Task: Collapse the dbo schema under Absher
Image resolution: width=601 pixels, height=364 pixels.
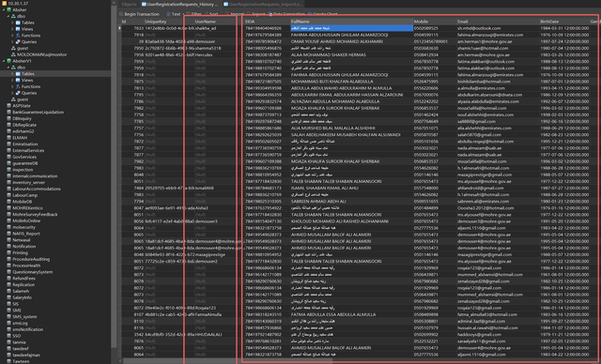Action: point(8,16)
